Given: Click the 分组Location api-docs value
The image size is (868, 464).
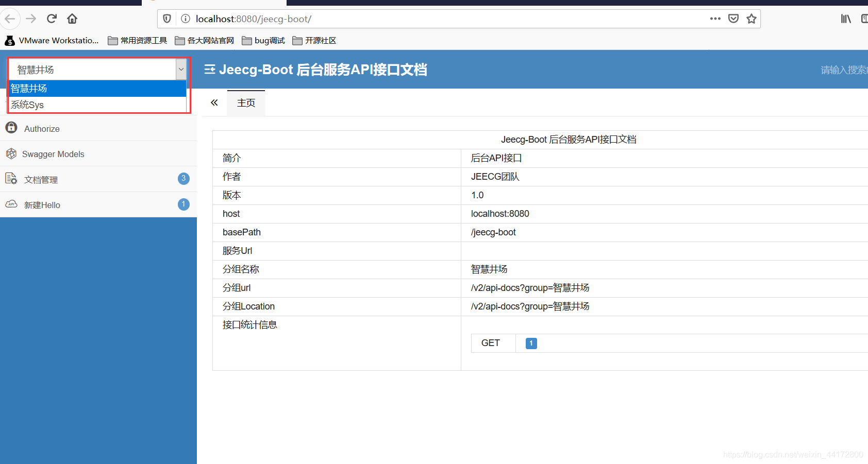Looking at the screenshot, I should pyautogui.click(x=530, y=306).
